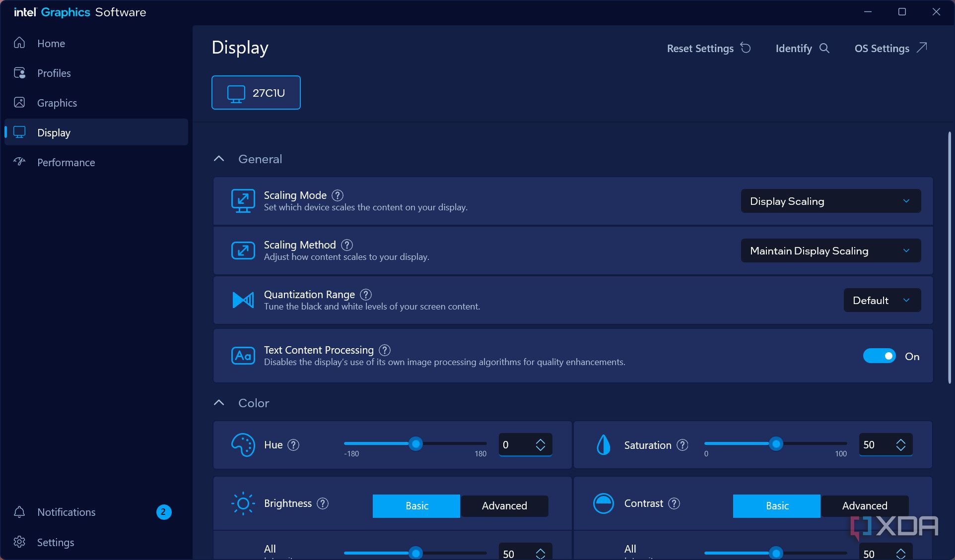Click the Hue slider handle
The width and height of the screenshot is (955, 560).
click(416, 443)
